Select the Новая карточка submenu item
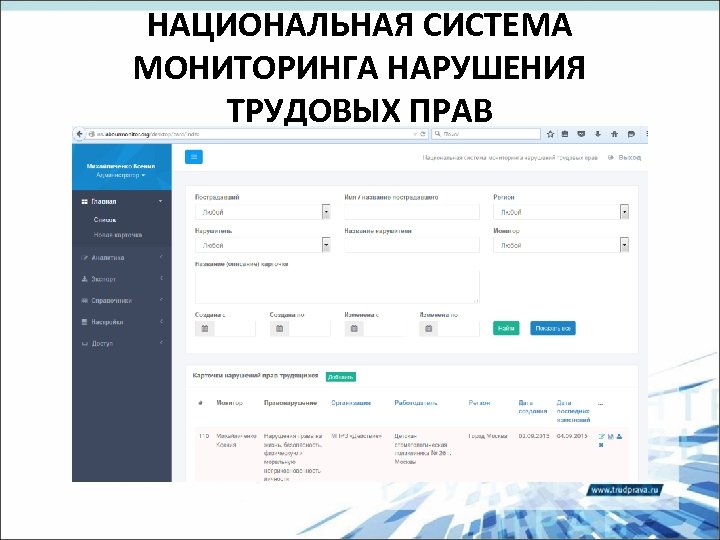 pyautogui.click(x=118, y=235)
